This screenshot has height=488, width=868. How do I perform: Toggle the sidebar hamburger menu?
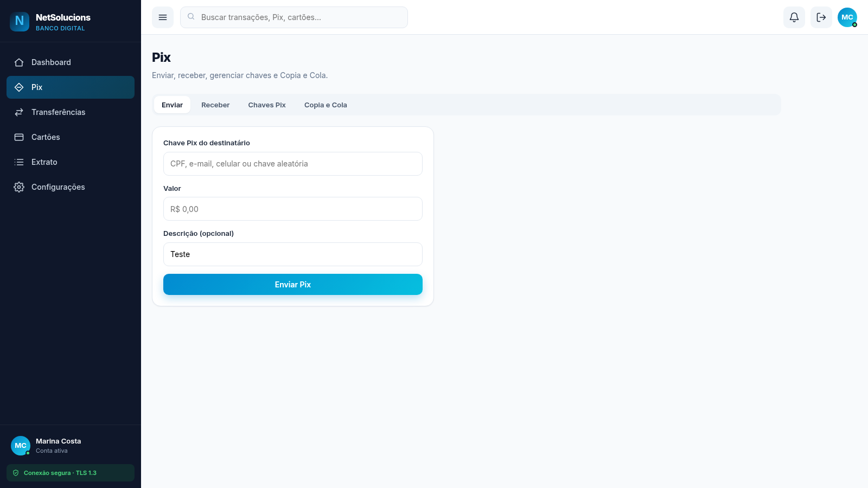pos(163,17)
